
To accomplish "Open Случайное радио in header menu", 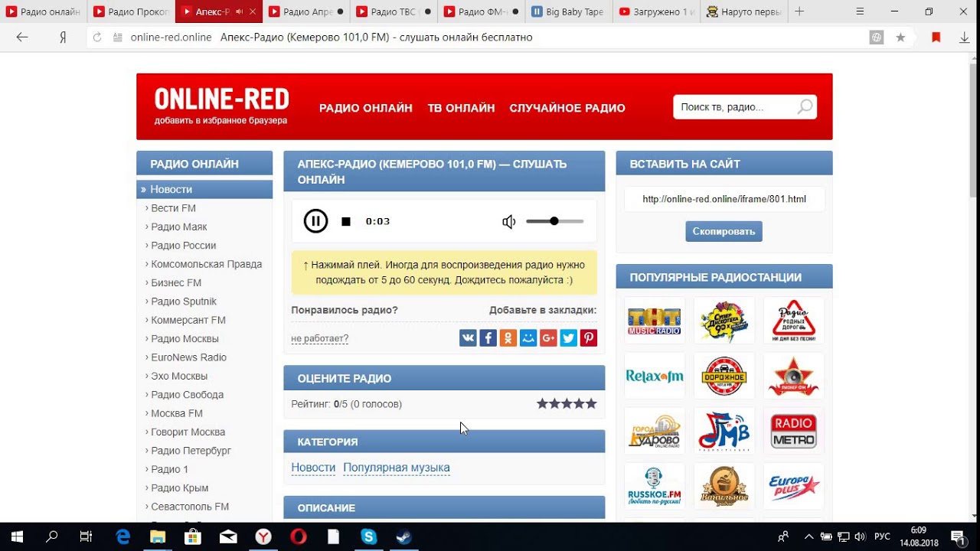I will (x=567, y=108).
